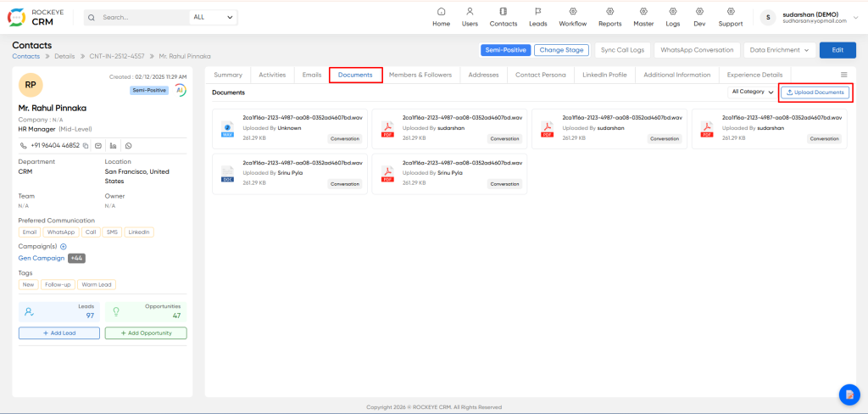
Task: Expand the +44 more campaigns badge
Action: (76, 258)
